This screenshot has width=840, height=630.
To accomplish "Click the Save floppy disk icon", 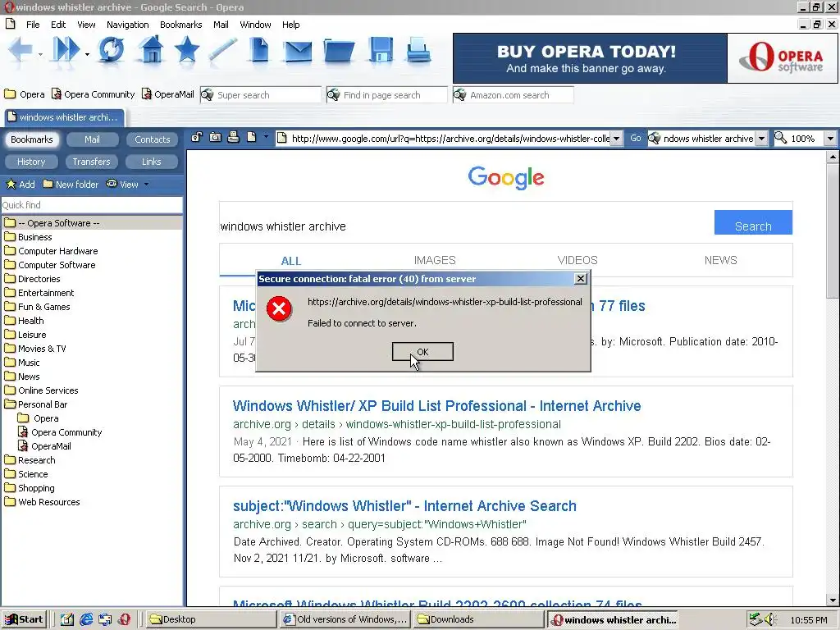I will [381, 51].
